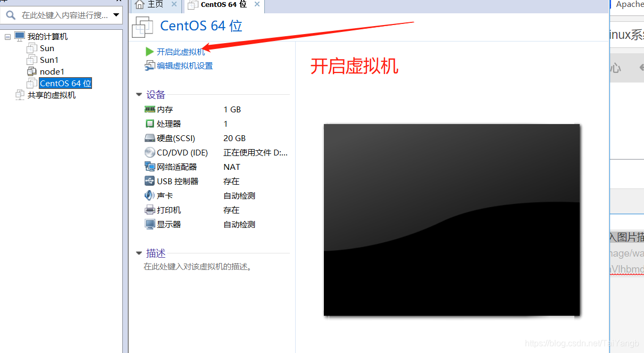This screenshot has height=353, width=644.
Task: Collapse the 描述 section
Action: (139, 253)
